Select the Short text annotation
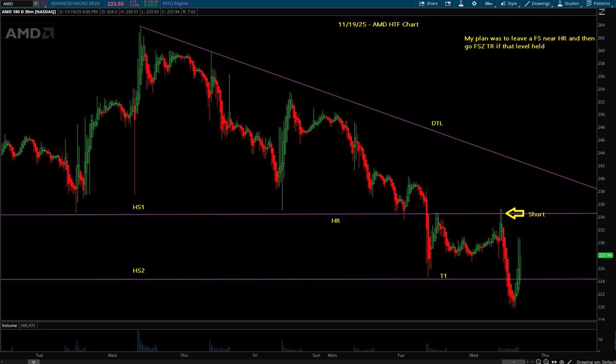The image size is (616, 364). pyautogui.click(x=536, y=214)
